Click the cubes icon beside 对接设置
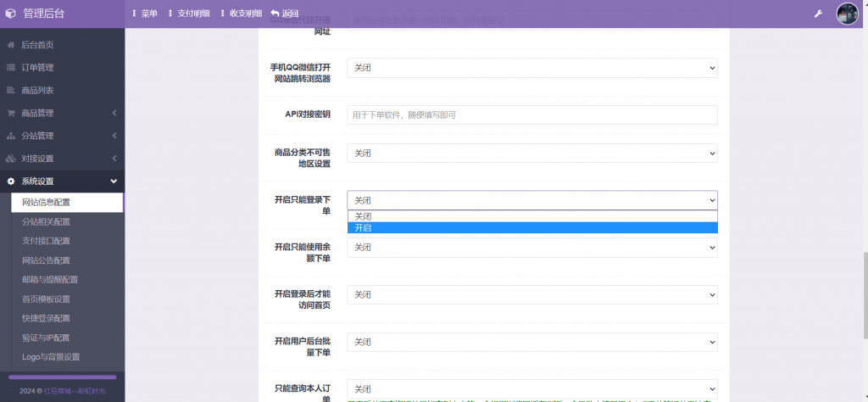 (x=10, y=159)
